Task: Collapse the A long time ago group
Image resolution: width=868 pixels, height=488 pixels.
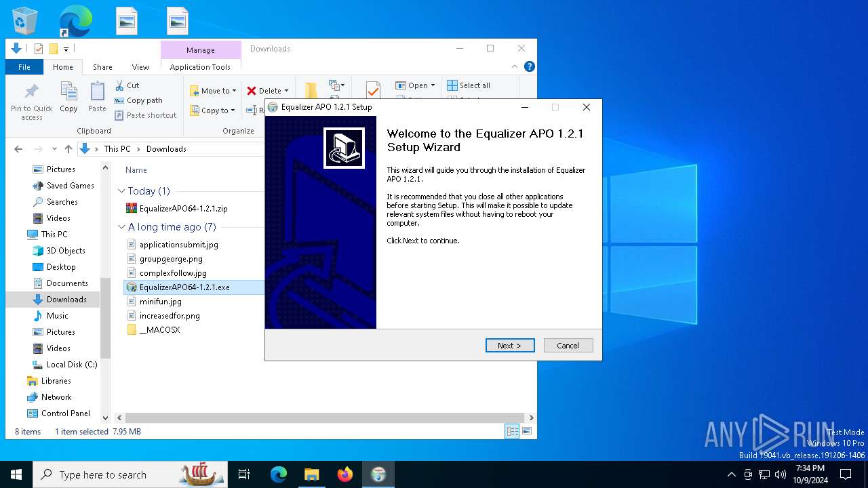Action: [x=121, y=227]
